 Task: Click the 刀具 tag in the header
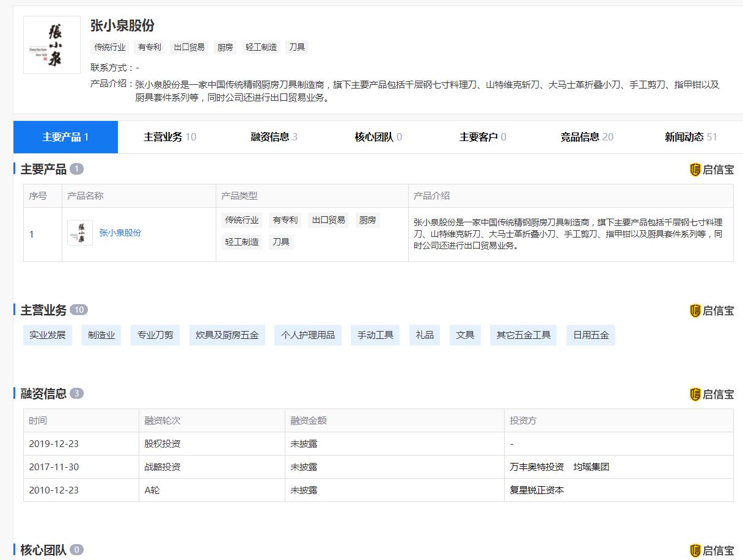[x=297, y=47]
